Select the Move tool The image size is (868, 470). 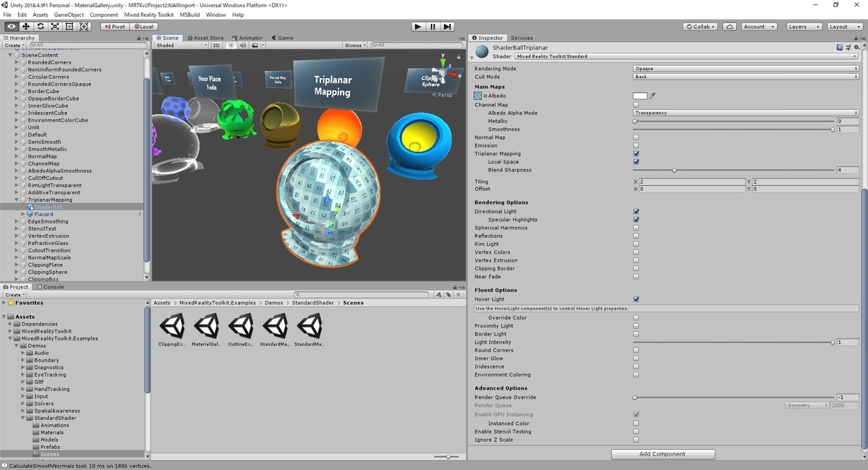click(26, 26)
